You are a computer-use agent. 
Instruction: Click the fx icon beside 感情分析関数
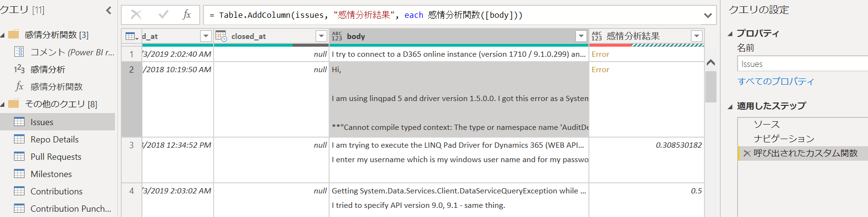(x=19, y=87)
